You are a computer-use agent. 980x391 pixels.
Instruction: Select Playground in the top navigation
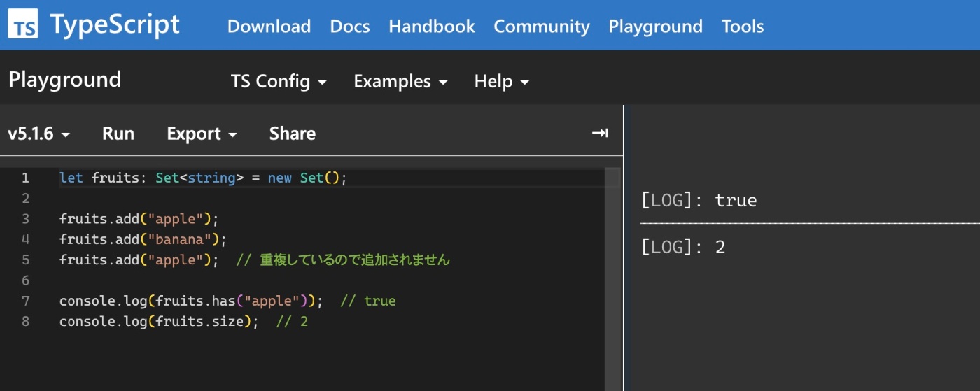(655, 27)
